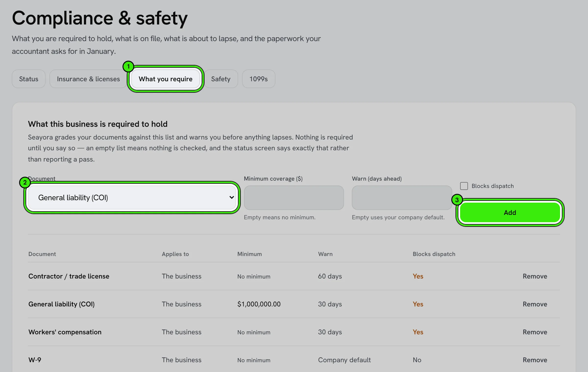Screen dimensions: 588x372
Task: Click the $1,000,000.00 minimum value
Action: 259,304
